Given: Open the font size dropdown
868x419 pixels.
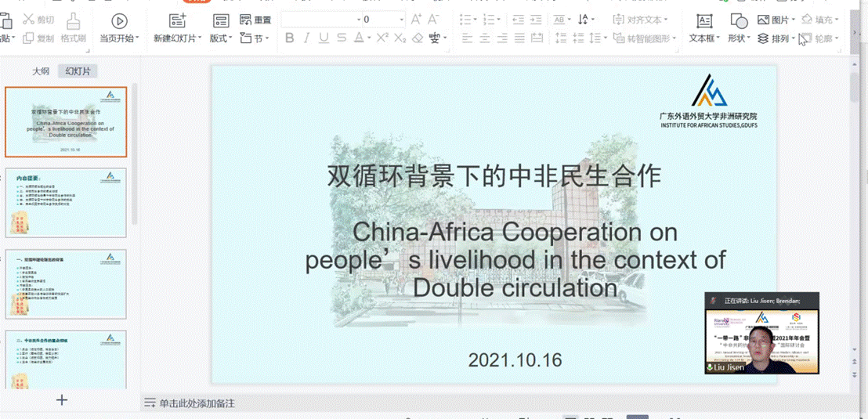Looking at the screenshot, I should 402,20.
